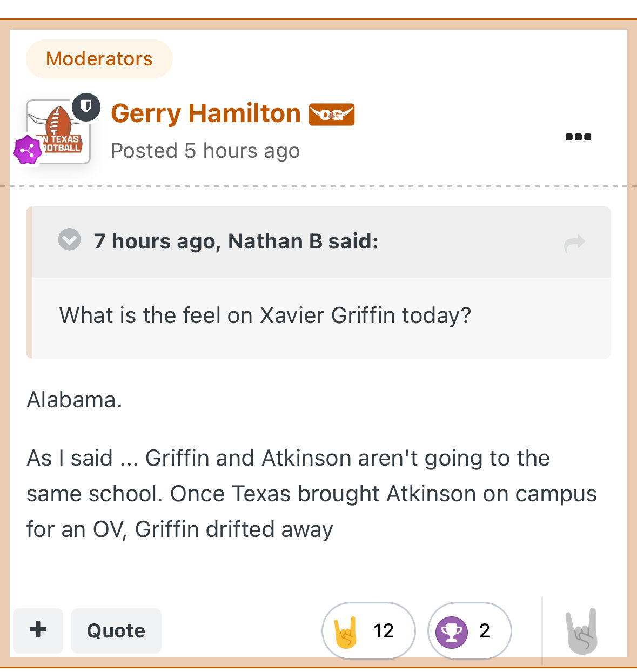This screenshot has height=672, width=637.
Task: Jump to Nathan B's original post arrow
Action: click(574, 243)
